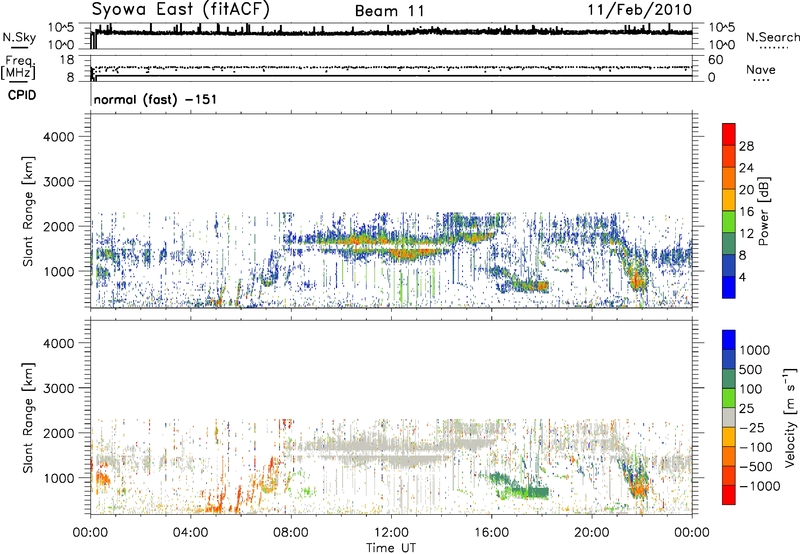Click the "Velocity [m s-1]" color bar title
Image resolution: width=800 pixels, height=554 pixels.
791,417
